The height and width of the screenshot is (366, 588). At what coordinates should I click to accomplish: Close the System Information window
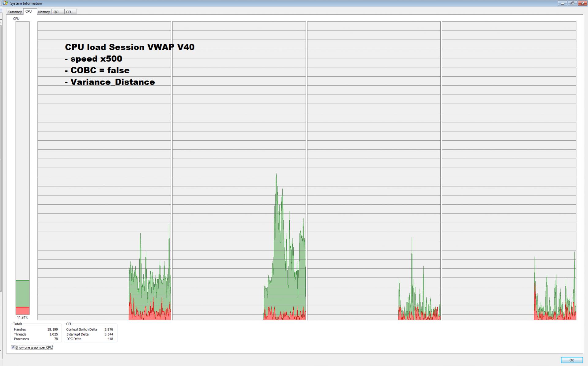point(582,3)
